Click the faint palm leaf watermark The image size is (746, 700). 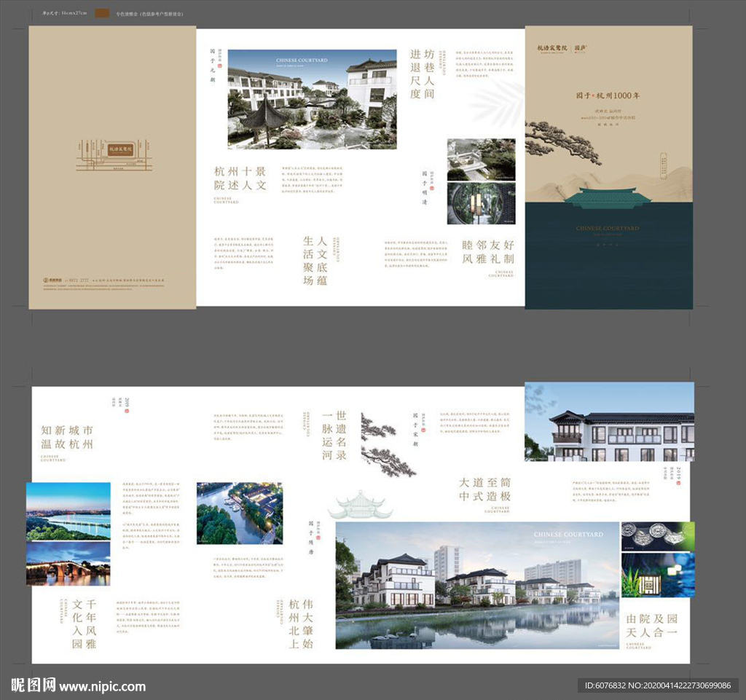(498, 103)
